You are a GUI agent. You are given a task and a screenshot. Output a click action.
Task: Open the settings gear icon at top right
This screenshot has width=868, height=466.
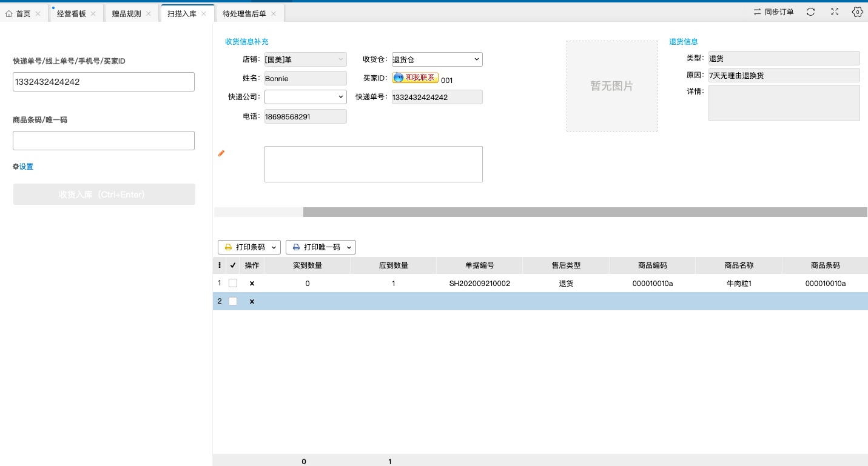pyautogui.click(x=857, y=12)
